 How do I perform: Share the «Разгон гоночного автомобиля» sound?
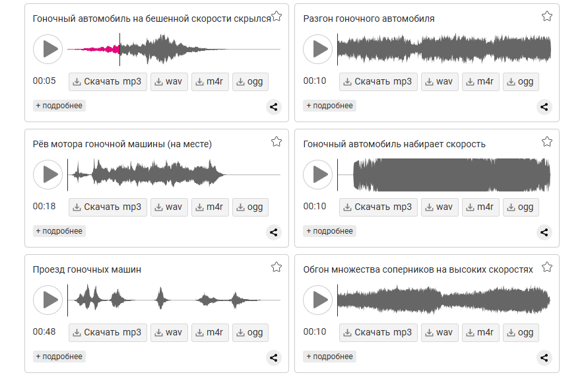pos(544,107)
